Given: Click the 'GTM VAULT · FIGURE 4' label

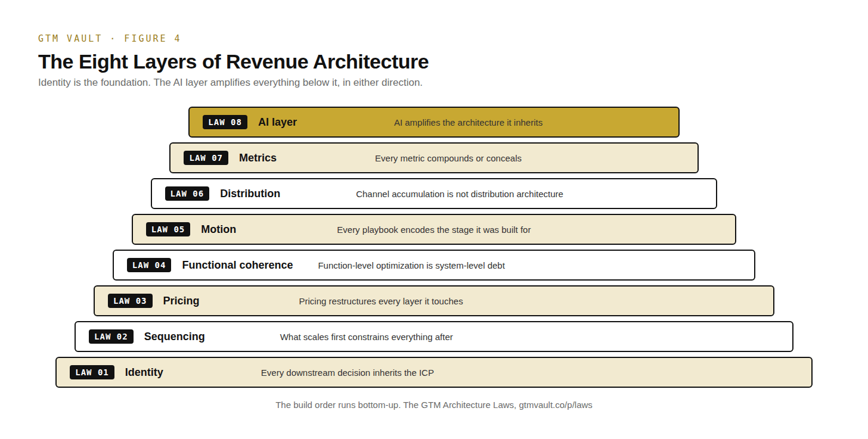Looking at the screenshot, I should [109, 39].
